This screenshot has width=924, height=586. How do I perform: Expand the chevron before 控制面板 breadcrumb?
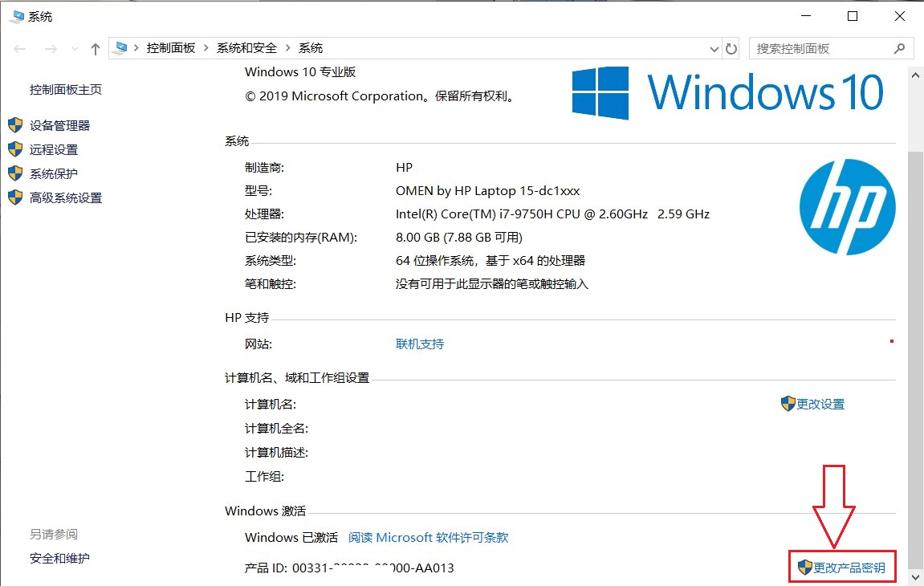point(136,48)
